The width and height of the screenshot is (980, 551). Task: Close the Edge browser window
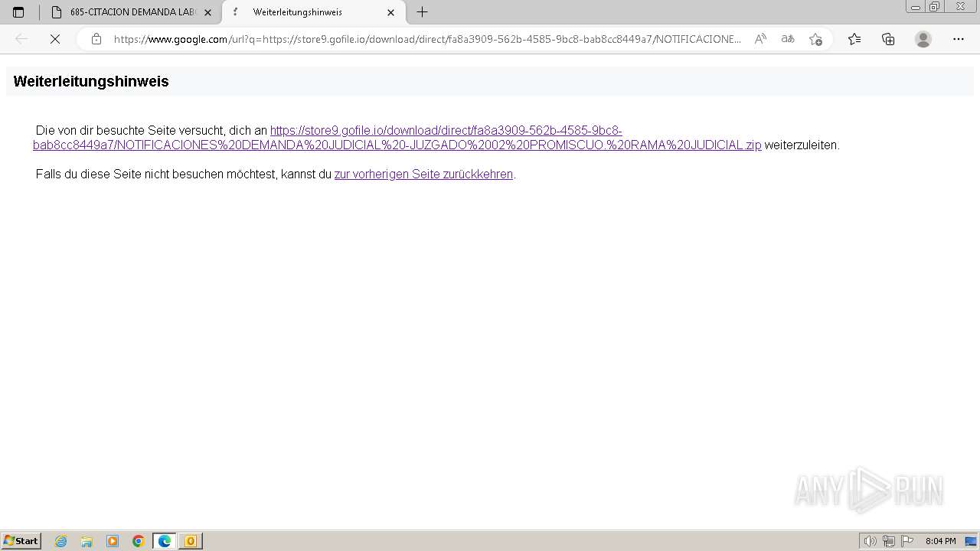(x=960, y=7)
